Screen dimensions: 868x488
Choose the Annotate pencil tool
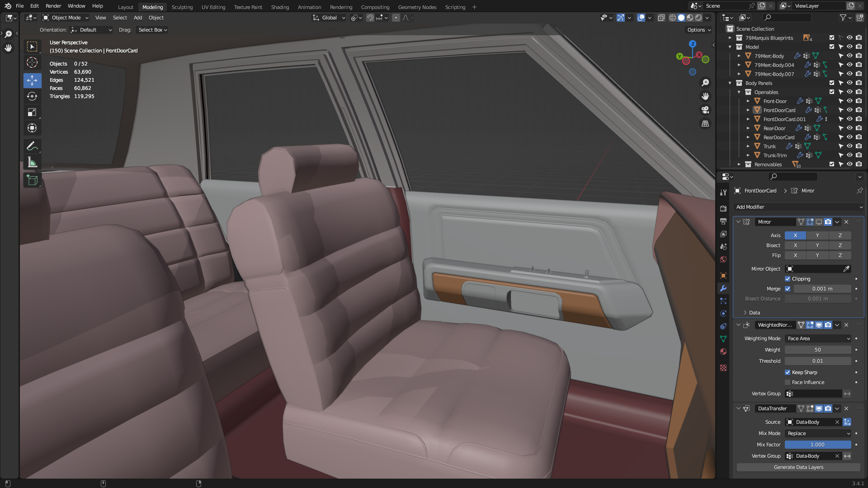coord(32,146)
